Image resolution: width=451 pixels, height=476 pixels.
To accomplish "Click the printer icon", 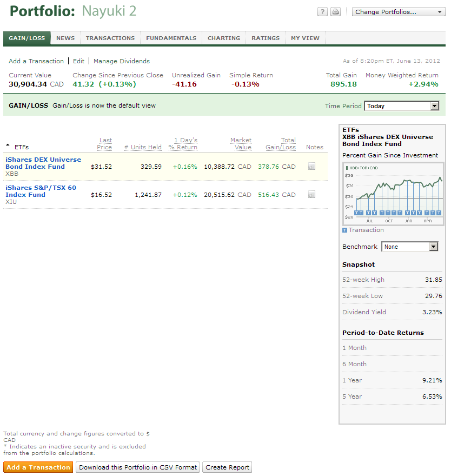I will click(335, 12).
